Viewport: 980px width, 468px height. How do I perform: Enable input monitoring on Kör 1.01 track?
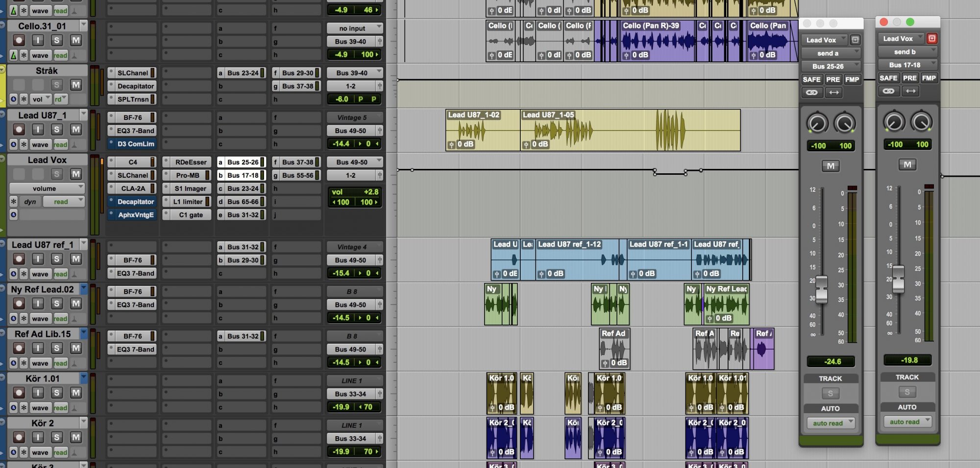38,393
